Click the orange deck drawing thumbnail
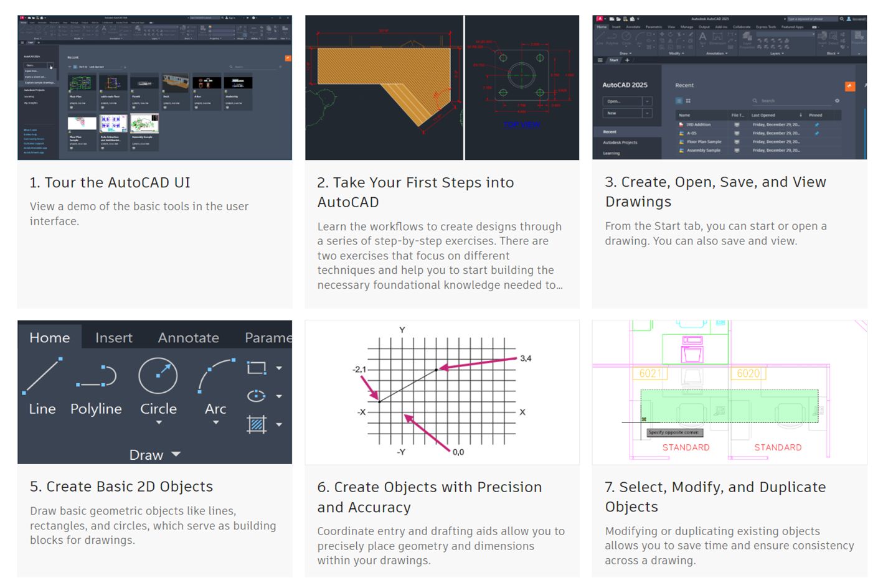883x588 pixels. point(384,87)
